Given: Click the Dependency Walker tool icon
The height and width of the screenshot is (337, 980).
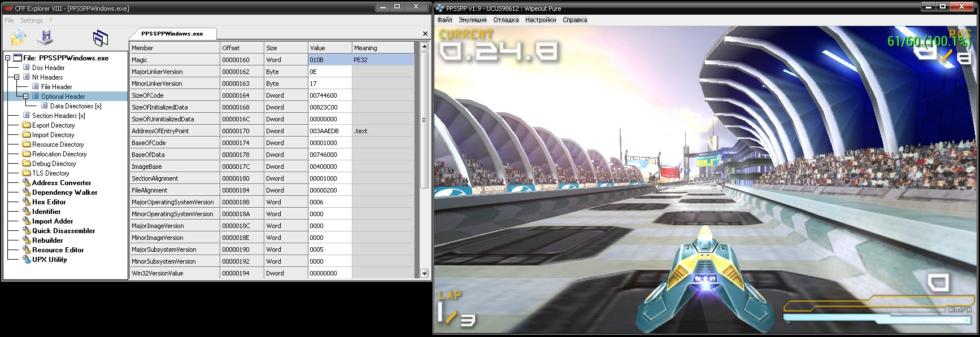Looking at the screenshot, I should pyautogui.click(x=27, y=192).
